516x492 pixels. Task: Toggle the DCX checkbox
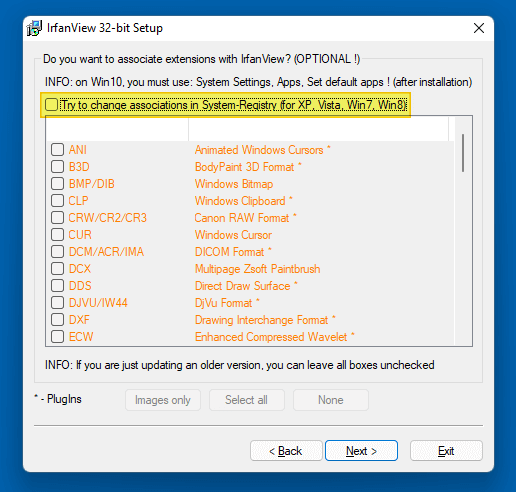[x=57, y=269]
